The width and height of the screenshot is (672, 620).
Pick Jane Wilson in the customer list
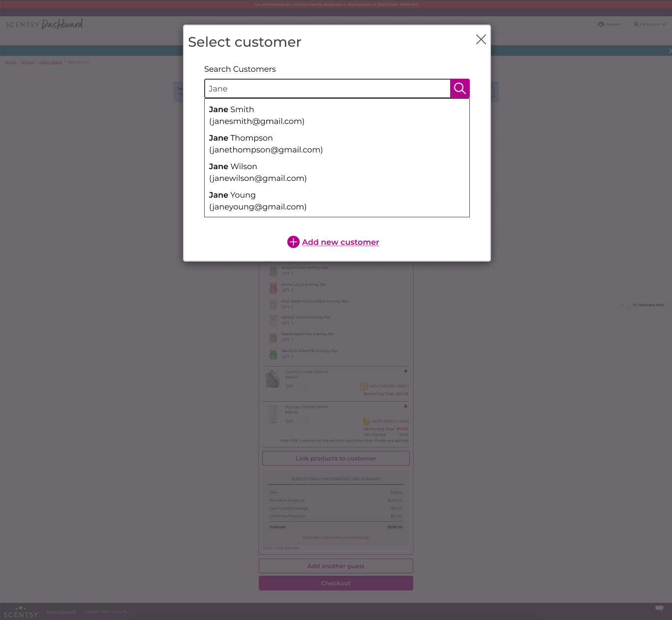[337, 172]
